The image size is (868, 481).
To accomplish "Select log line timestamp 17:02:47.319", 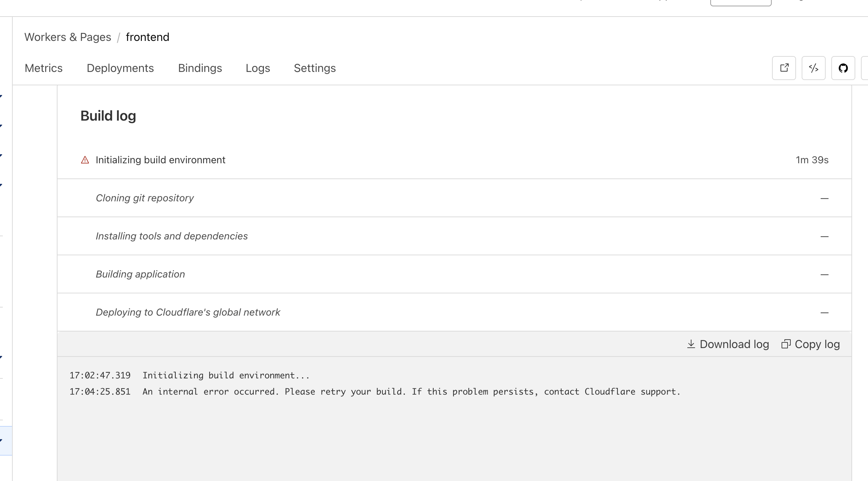I will click(x=100, y=376).
